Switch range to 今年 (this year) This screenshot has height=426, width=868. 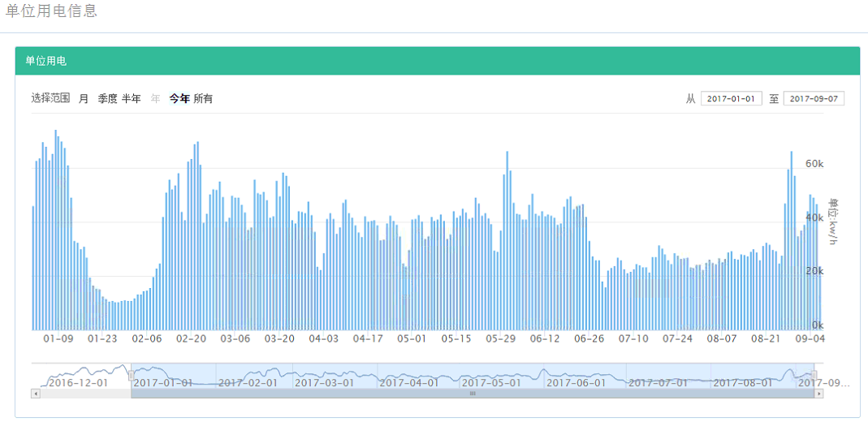pos(179,99)
